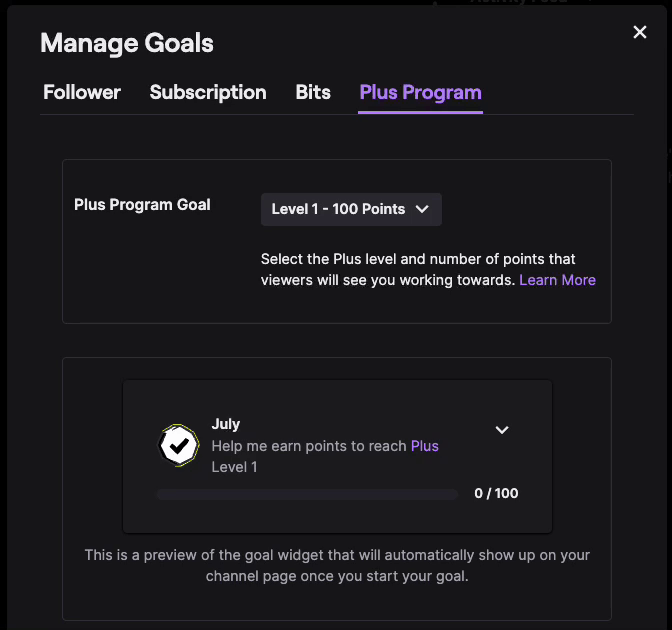Click the Manage Goals heading
Screen dimensions: 672x630
127,43
